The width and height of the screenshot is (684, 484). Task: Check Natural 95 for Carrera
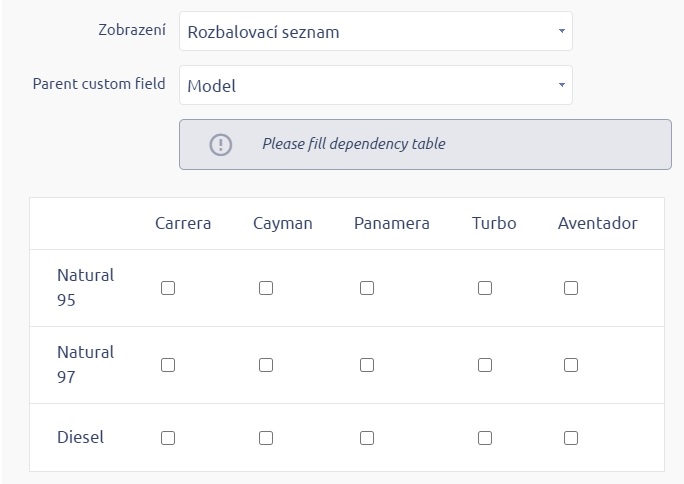point(168,288)
